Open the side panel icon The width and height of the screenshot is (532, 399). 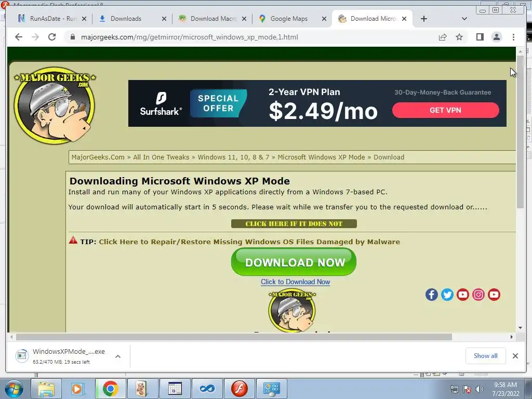coord(480,37)
